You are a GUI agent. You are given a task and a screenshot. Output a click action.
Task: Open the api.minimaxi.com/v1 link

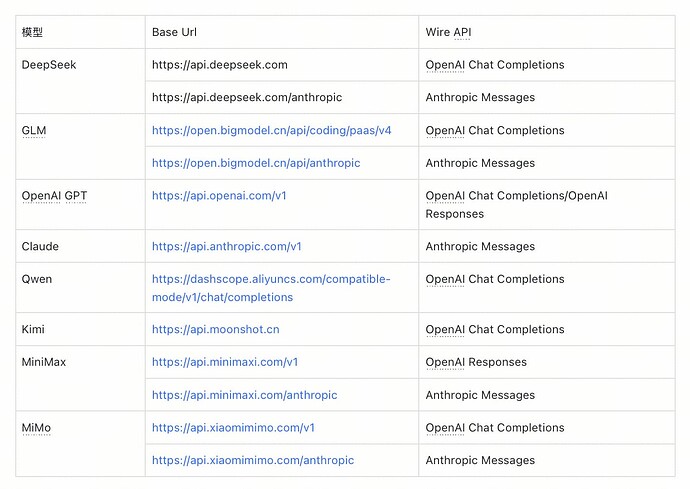coord(225,362)
